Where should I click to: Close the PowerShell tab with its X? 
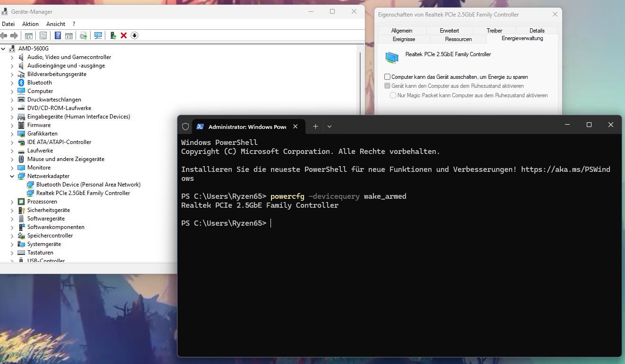pyautogui.click(x=296, y=127)
